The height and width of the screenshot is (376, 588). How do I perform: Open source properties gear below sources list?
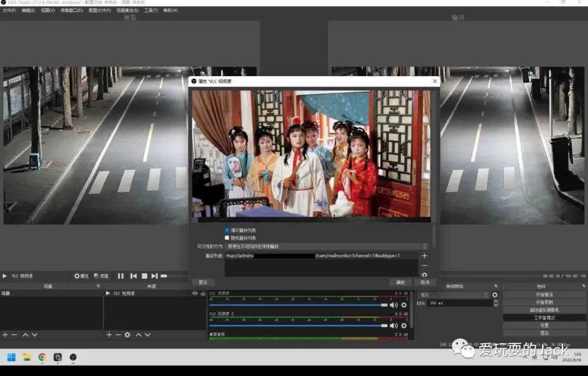pyautogui.click(x=127, y=335)
